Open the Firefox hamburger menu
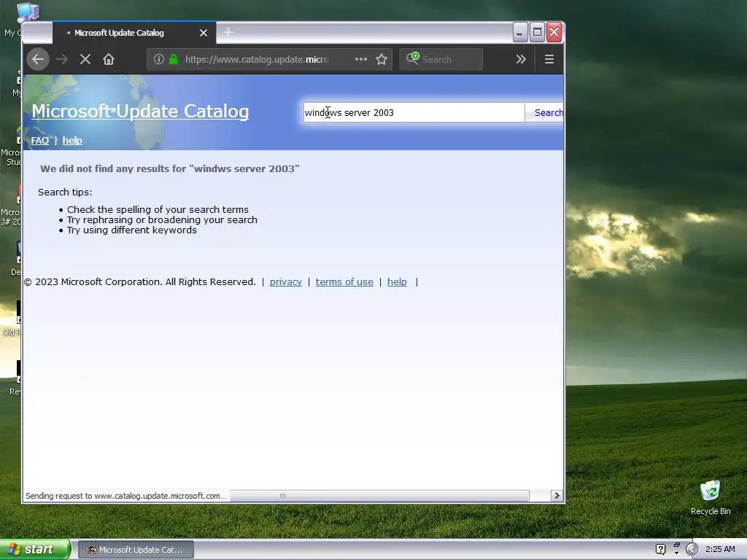 [549, 59]
